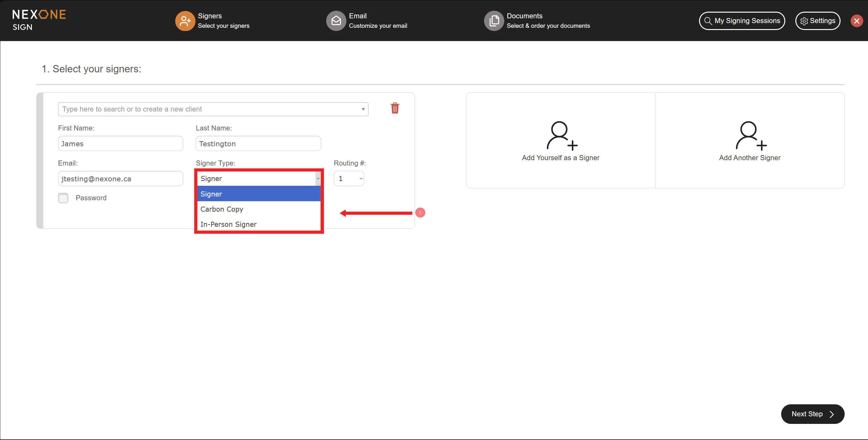
Task: Click the Email address field
Action: point(120,179)
